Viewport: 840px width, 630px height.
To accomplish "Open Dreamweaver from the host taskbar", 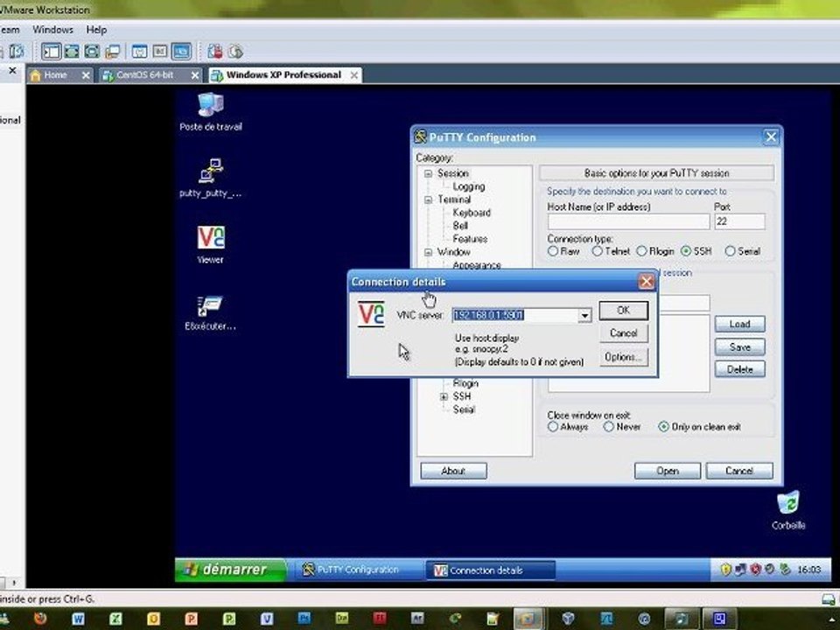I will [342, 619].
